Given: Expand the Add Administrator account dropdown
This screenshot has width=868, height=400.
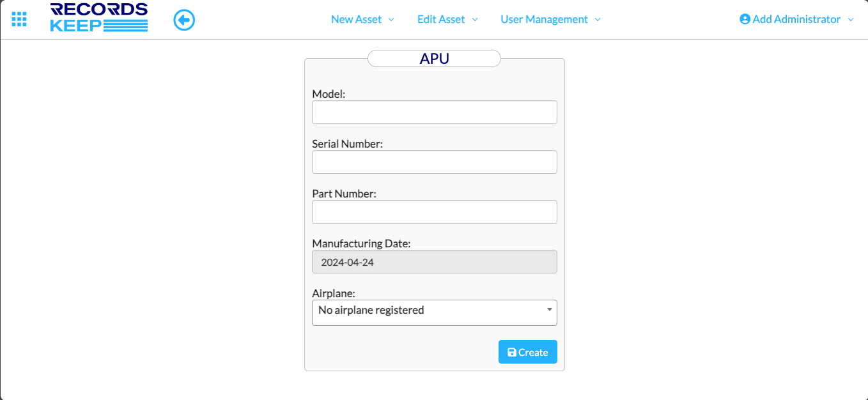Looking at the screenshot, I should [x=796, y=19].
